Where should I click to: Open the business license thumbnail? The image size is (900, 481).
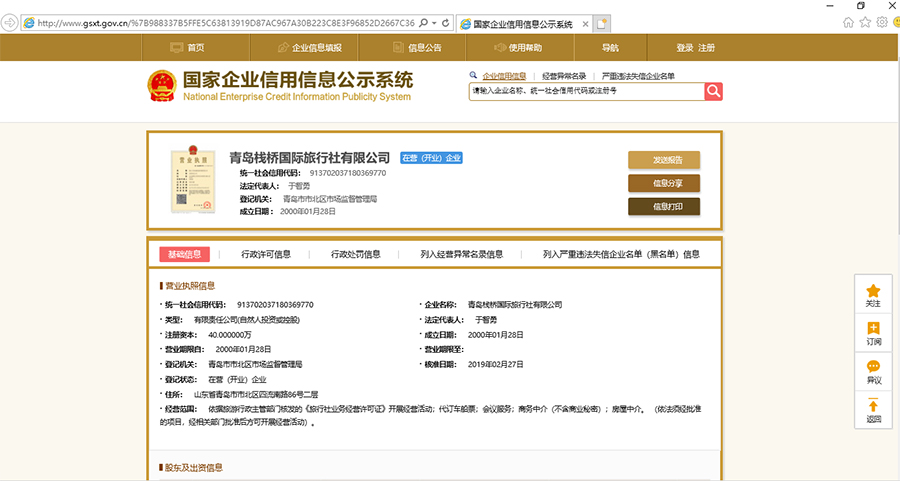(193, 179)
